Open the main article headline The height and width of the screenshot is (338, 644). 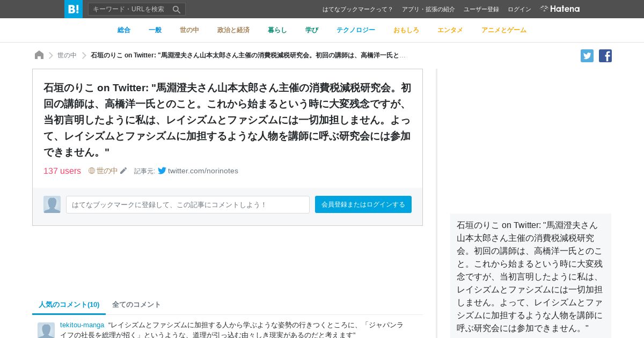(x=228, y=120)
